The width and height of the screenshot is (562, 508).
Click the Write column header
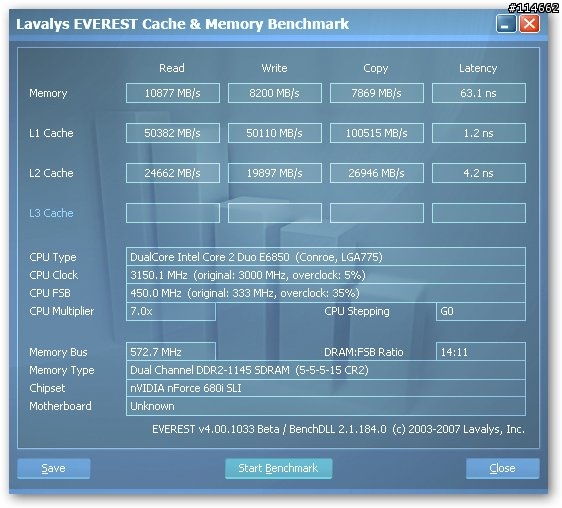(274, 68)
